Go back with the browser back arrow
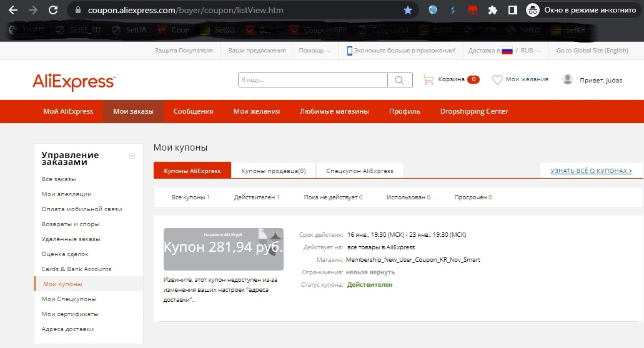This screenshot has width=644, height=348. [x=13, y=10]
